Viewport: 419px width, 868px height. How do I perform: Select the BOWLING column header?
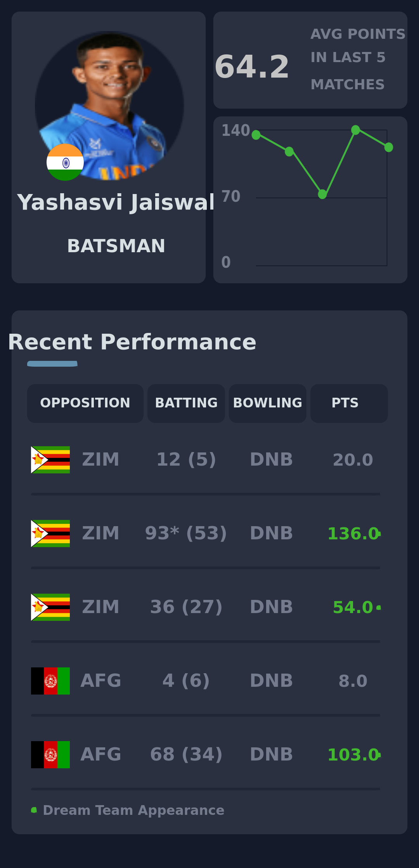pos(268,404)
